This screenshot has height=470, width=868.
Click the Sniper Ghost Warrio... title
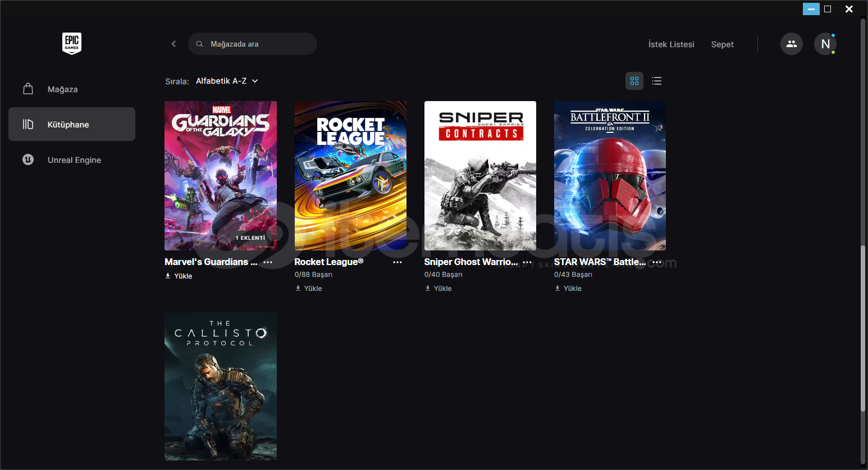point(471,262)
